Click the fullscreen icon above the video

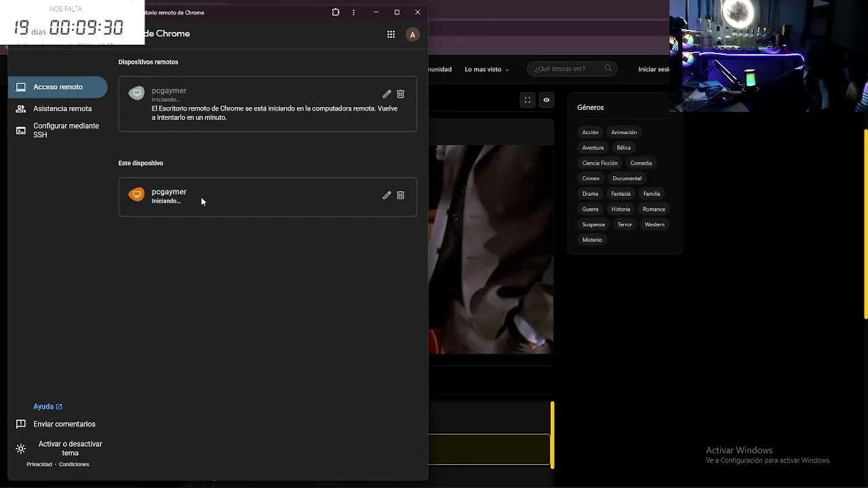coord(528,100)
